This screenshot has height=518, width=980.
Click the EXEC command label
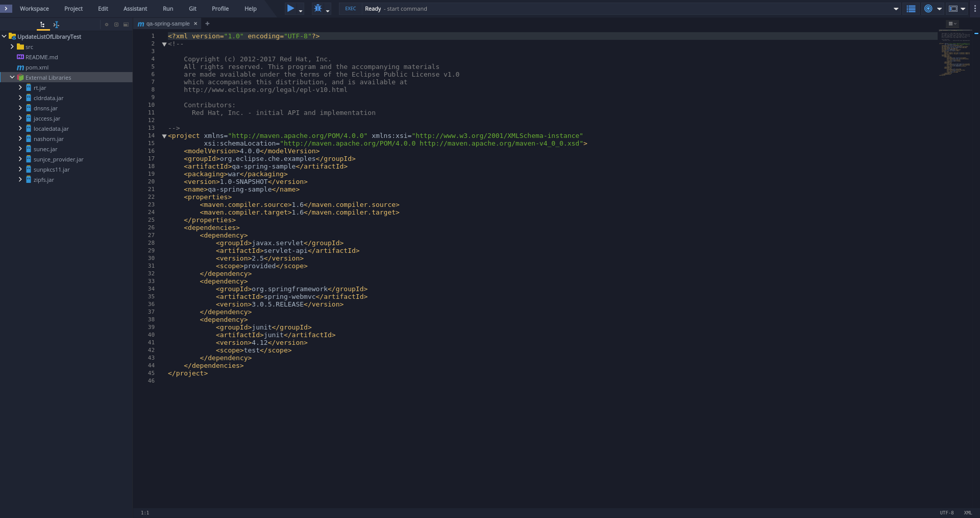350,9
